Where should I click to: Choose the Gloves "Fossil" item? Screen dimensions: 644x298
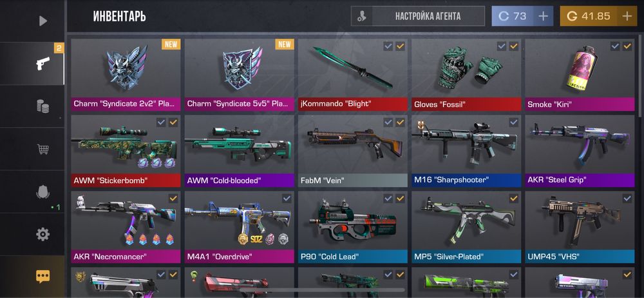[x=466, y=75]
